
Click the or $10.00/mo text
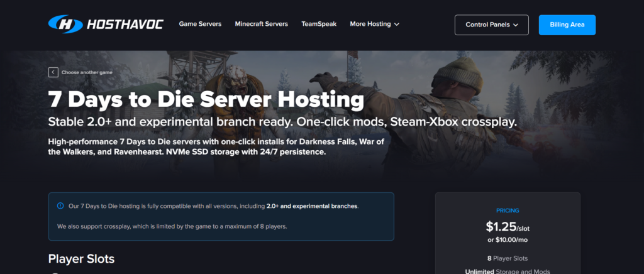pos(508,239)
